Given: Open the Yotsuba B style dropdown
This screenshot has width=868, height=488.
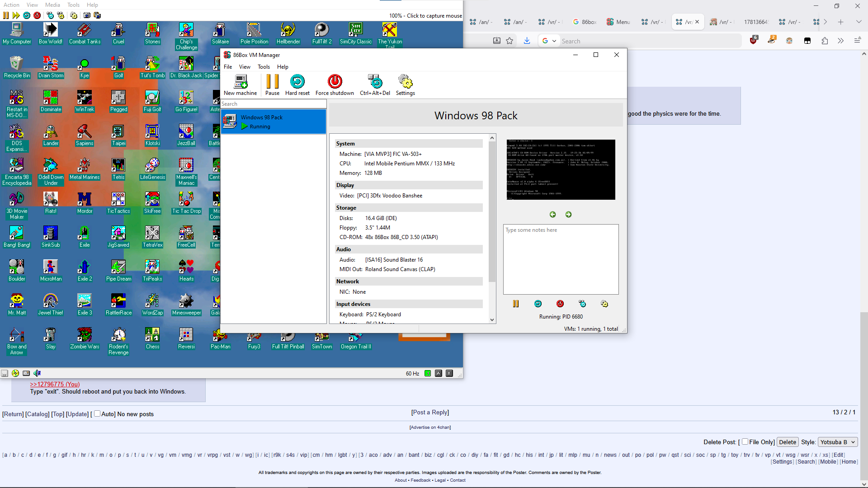Looking at the screenshot, I should pyautogui.click(x=838, y=442).
